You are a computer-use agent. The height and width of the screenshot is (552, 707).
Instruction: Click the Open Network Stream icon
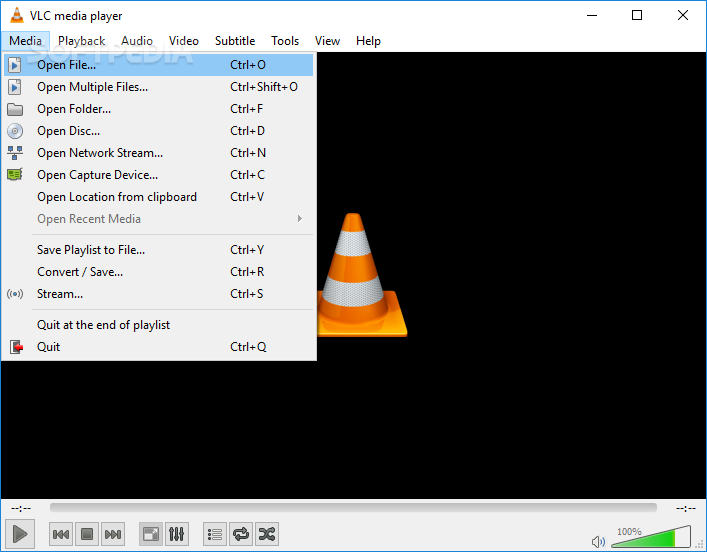[15, 153]
